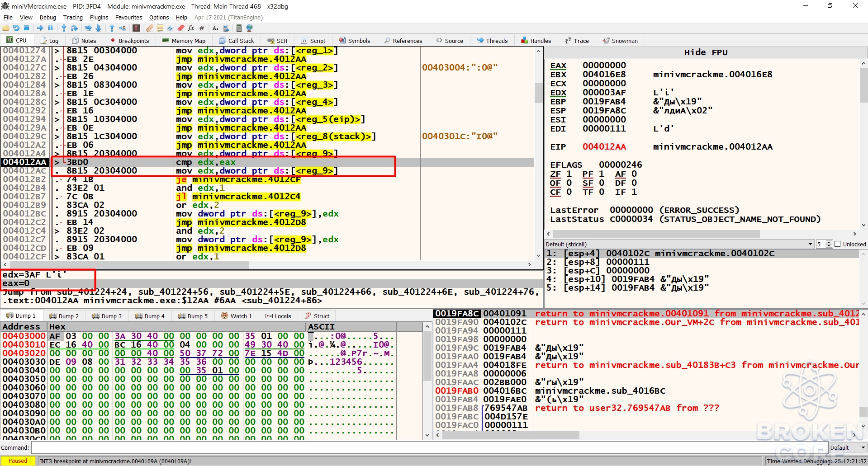Open the variables hash toolbar icon

(202, 28)
